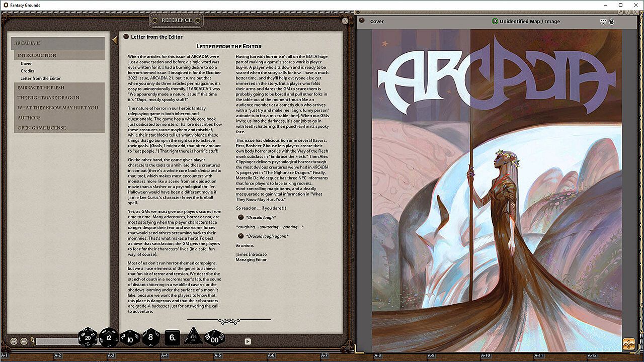Roll the d8 die

click(151, 337)
